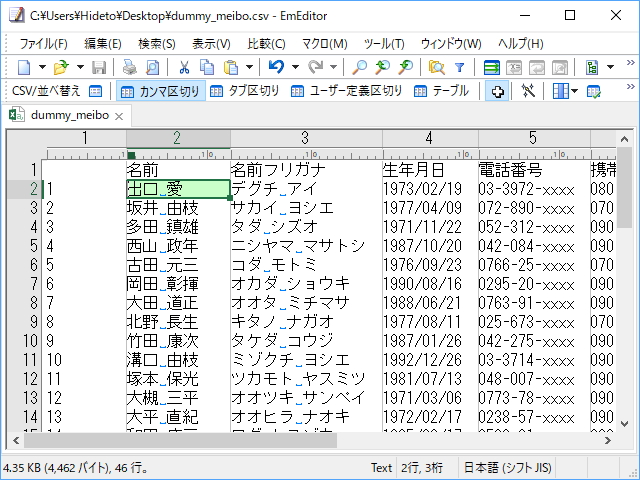Click the green tree configuration icon
This screenshot has width=640, height=480.
tap(592, 67)
